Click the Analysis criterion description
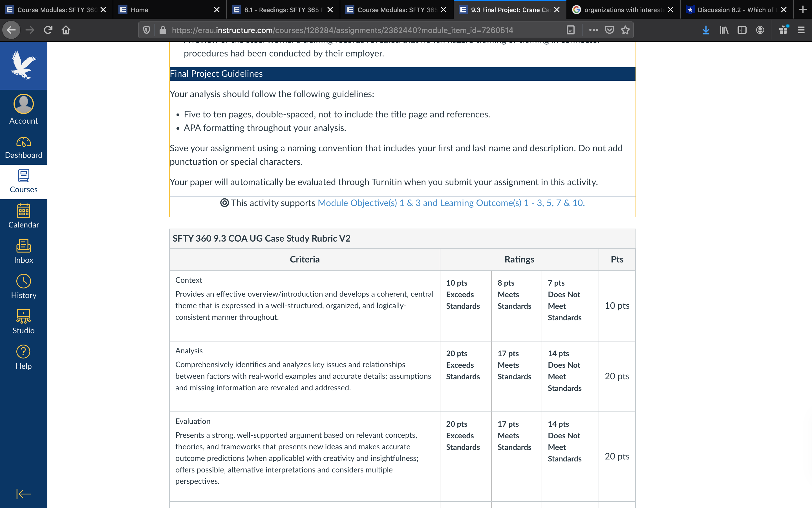The image size is (812, 508). pos(303,376)
